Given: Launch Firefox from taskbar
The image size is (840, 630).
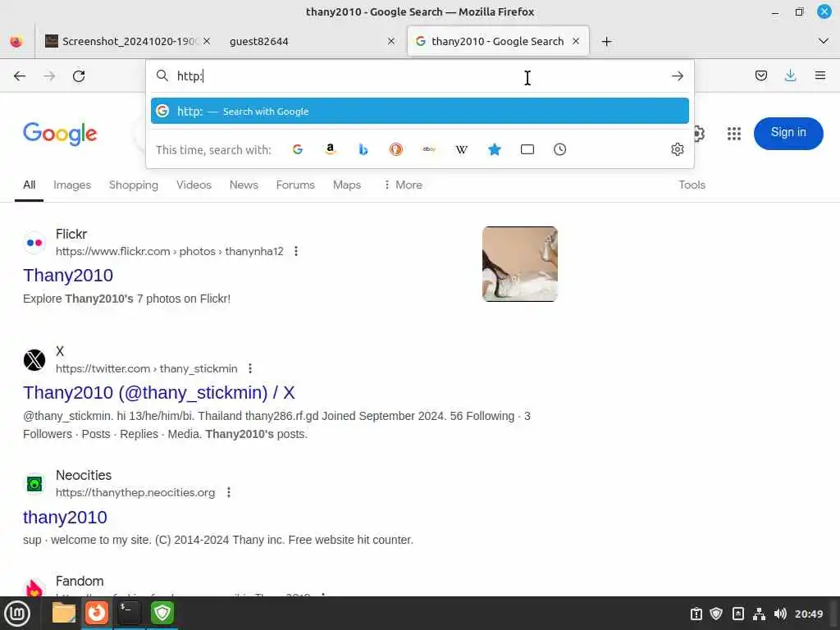Looking at the screenshot, I should pos(97,613).
